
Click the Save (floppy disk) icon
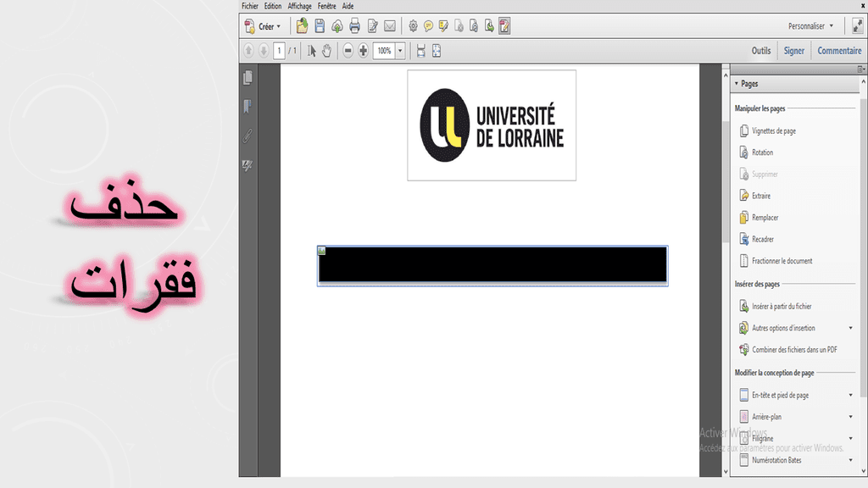point(320,26)
